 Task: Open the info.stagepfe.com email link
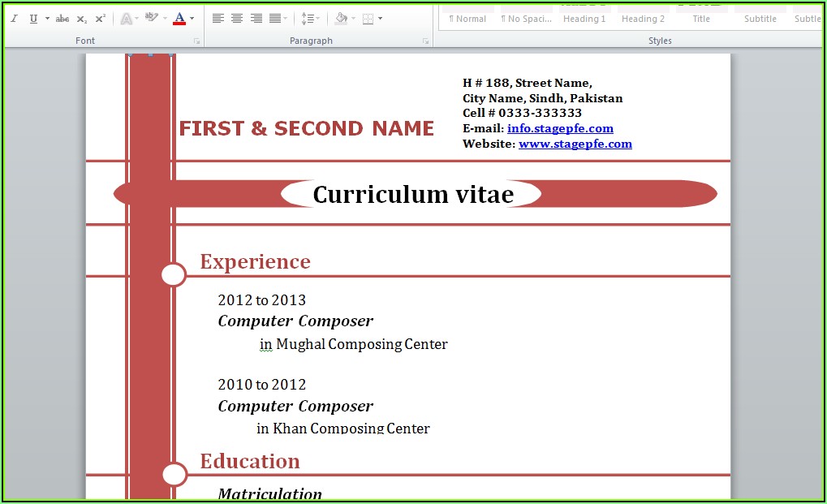(x=560, y=128)
